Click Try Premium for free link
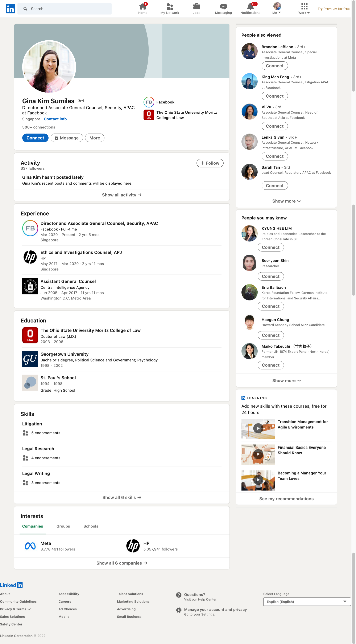Image resolution: width=356 pixels, height=644 pixels. tap(333, 9)
